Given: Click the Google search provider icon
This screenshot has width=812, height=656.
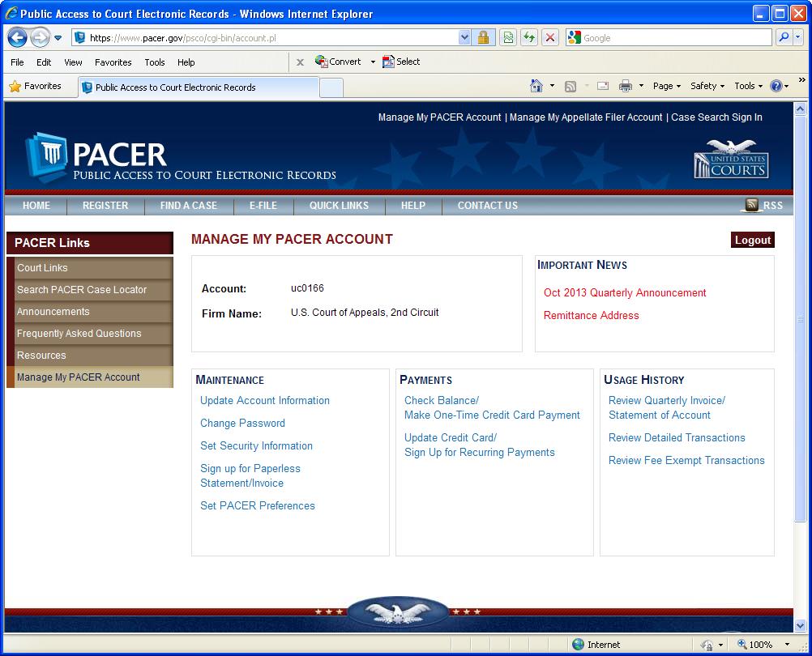Looking at the screenshot, I should point(575,37).
